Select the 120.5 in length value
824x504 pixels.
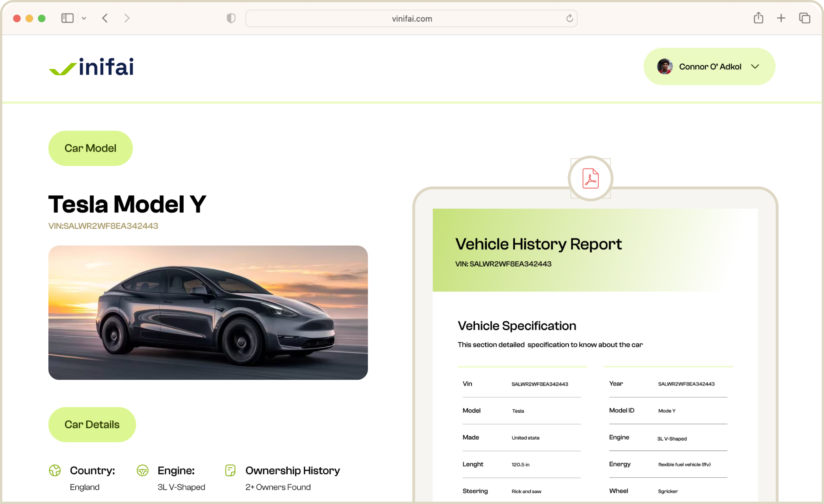(x=520, y=465)
